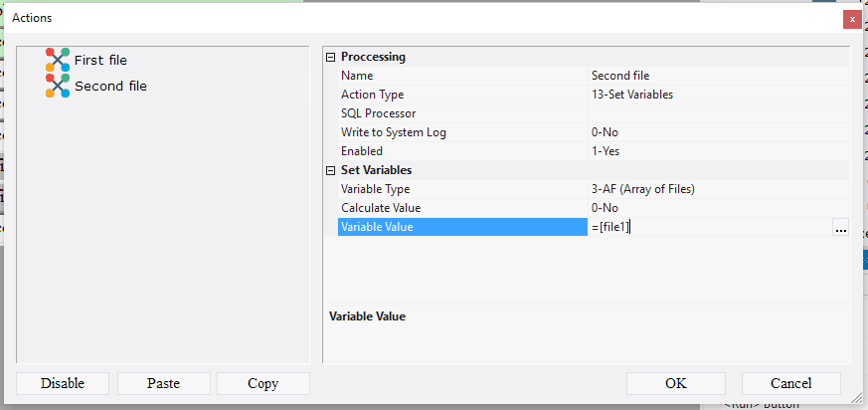Open the ellipsis button for Variable Value
Image resolution: width=868 pixels, height=410 pixels.
pyautogui.click(x=841, y=228)
